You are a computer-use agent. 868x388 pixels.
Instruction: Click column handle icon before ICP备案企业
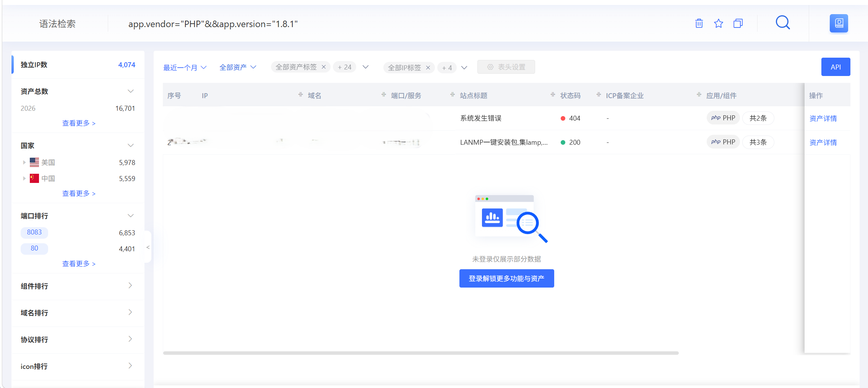pos(599,95)
